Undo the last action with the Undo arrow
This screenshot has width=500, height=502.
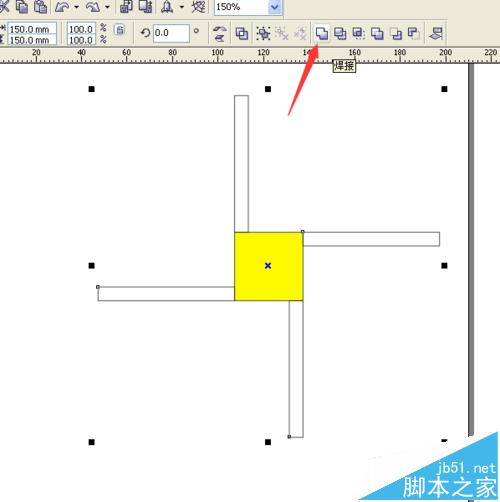62,6
